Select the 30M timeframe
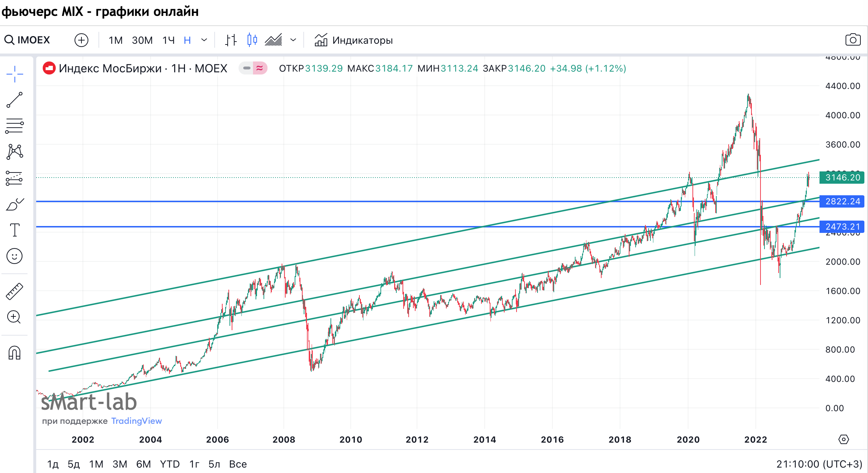The image size is (868, 473). 142,40
